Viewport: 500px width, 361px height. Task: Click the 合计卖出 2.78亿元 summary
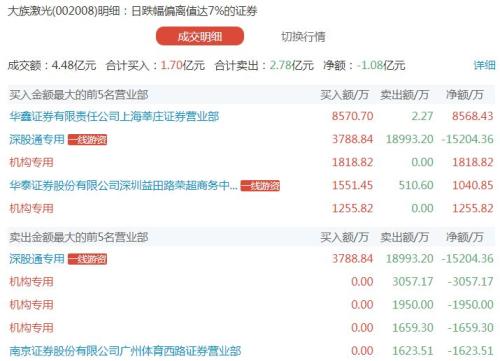[264, 65]
